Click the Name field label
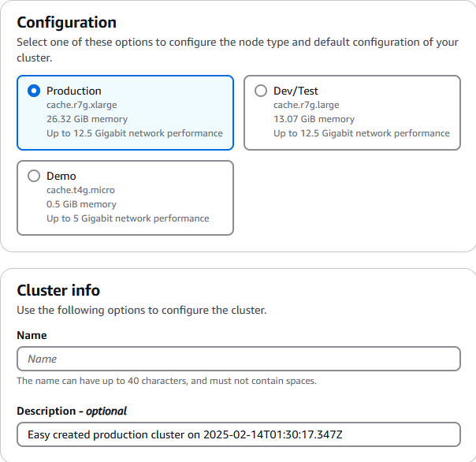 pos(32,335)
